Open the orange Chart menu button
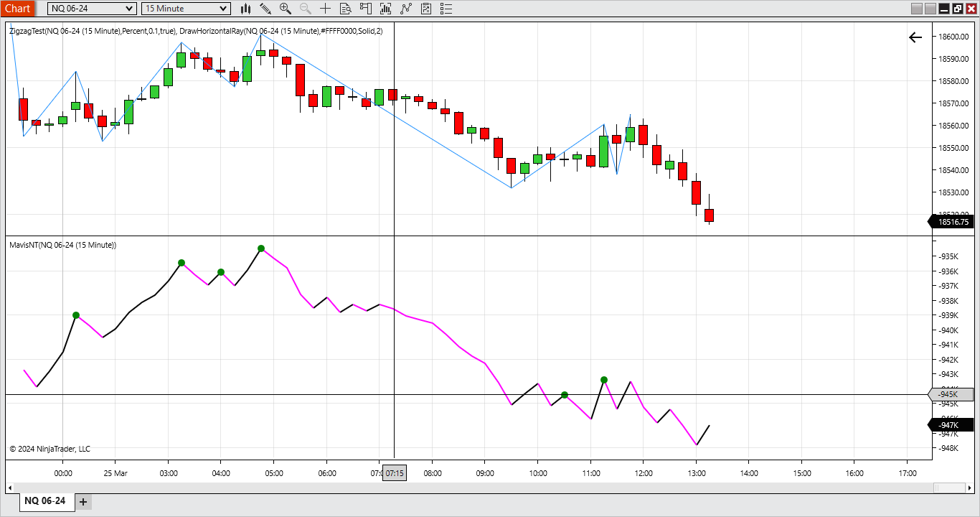The image size is (980, 517). 17,9
